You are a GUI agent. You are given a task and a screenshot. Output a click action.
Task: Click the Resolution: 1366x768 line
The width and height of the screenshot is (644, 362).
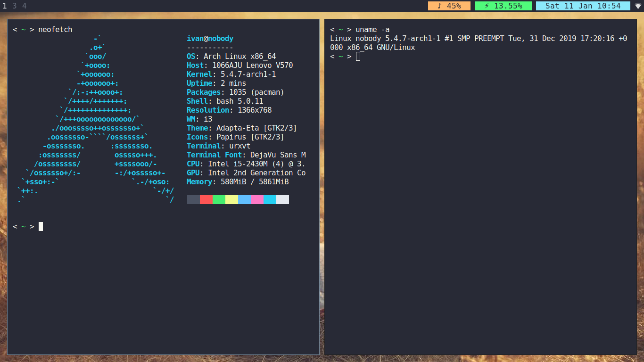coord(229,110)
